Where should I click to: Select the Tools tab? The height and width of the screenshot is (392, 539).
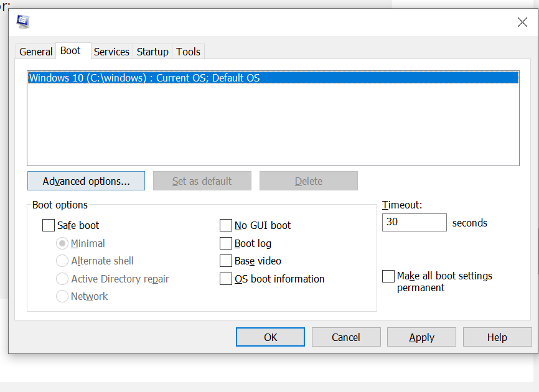[x=188, y=52]
